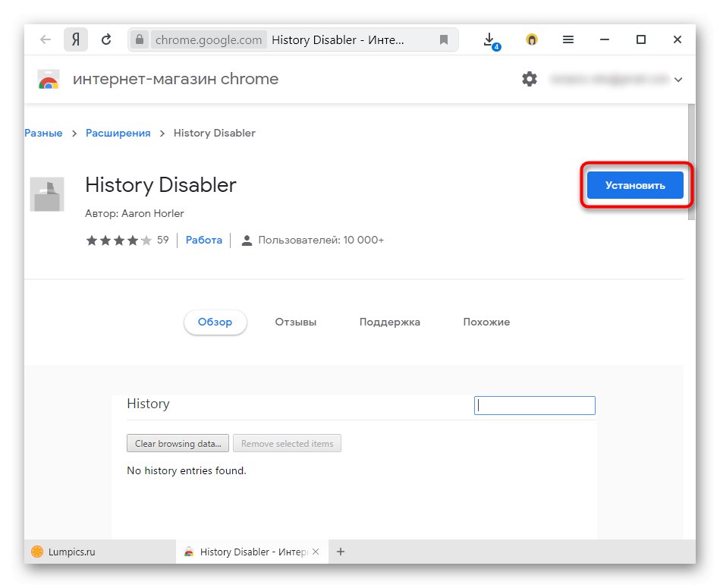
Task: Click the browser profile avatar icon
Action: (532, 39)
